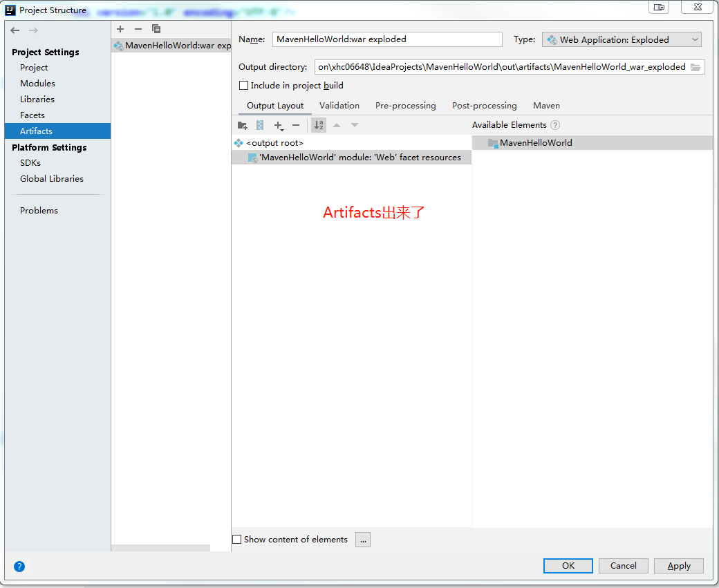The width and height of the screenshot is (719, 588).
Task: Add copy of element in layout toolbar
Action: pos(279,125)
